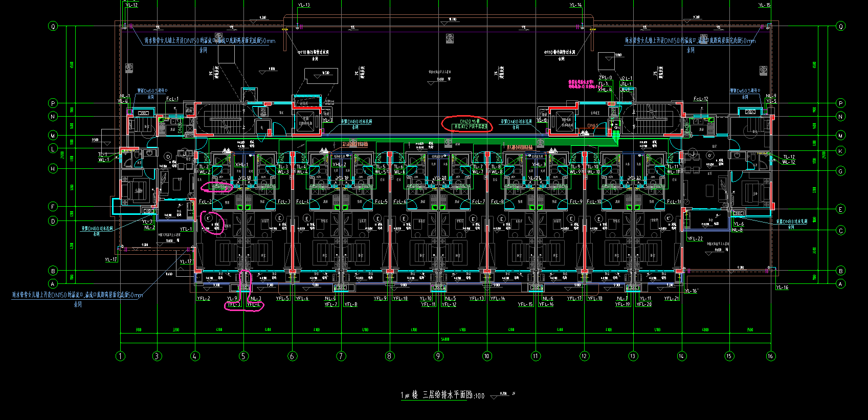Select the left-side axis bubble H
868x420 pixels.
click(x=53, y=168)
